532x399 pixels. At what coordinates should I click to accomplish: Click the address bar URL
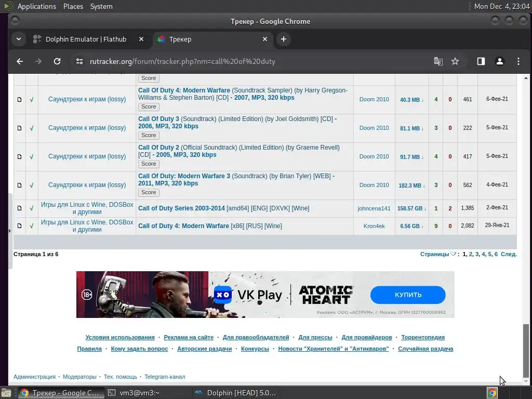tap(182, 61)
